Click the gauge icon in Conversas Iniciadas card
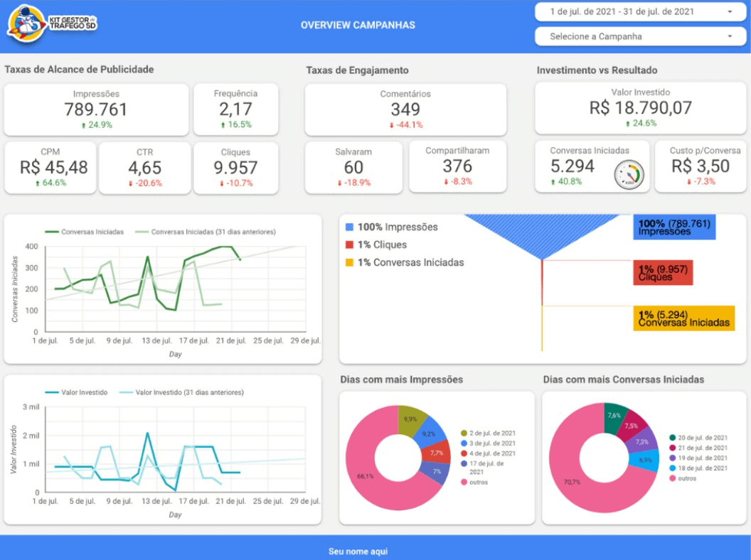The width and height of the screenshot is (751, 560). tap(628, 175)
